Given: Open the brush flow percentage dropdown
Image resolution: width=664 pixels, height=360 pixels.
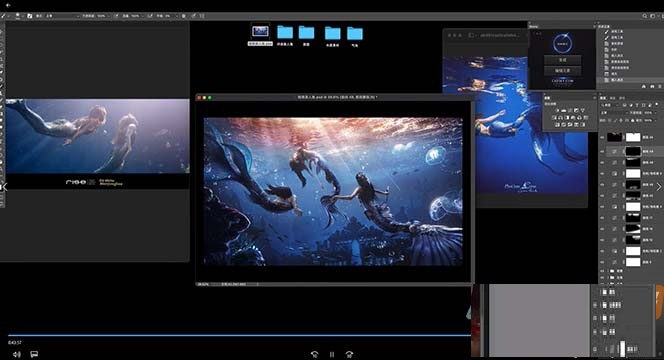Looking at the screenshot, I should 136,16.
